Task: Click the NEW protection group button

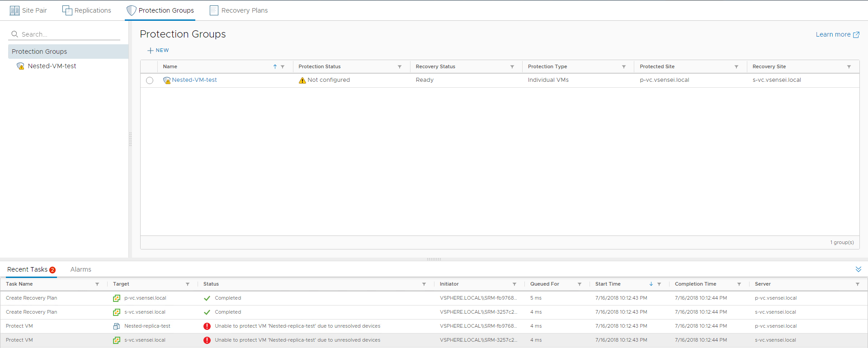Action: tap(158, 51)
